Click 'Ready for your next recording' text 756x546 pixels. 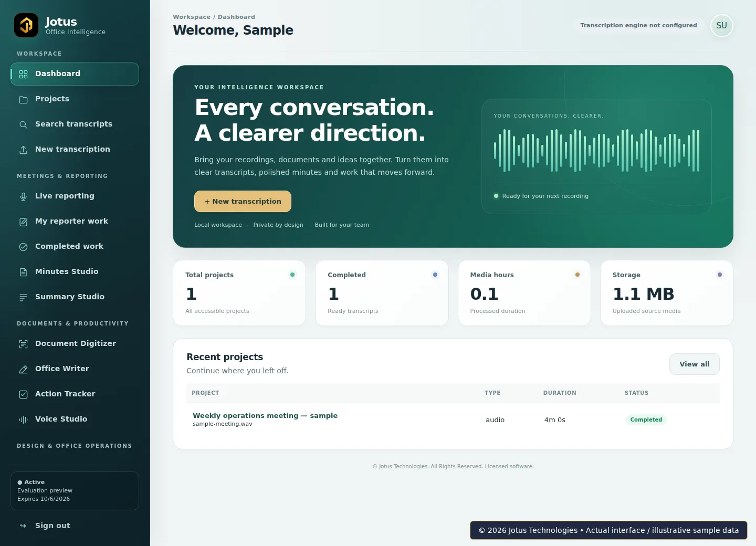click(545, 196)
